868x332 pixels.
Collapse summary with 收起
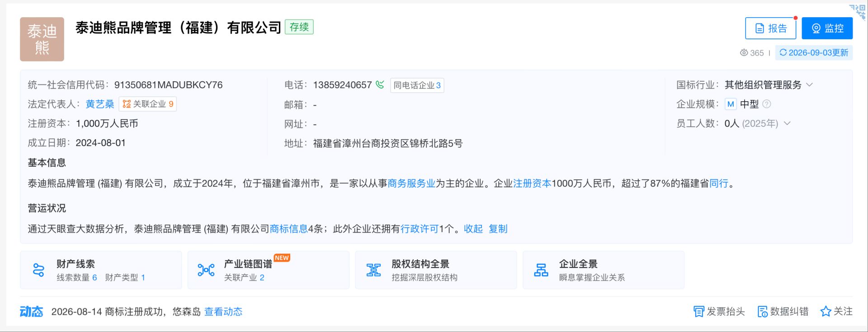(473, 229)
